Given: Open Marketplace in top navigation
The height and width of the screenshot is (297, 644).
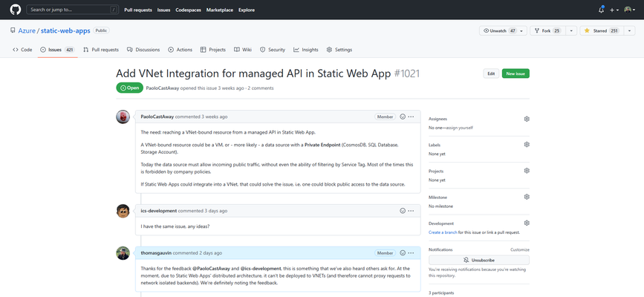Looking at the screenshot, I should tap(220, 10).
